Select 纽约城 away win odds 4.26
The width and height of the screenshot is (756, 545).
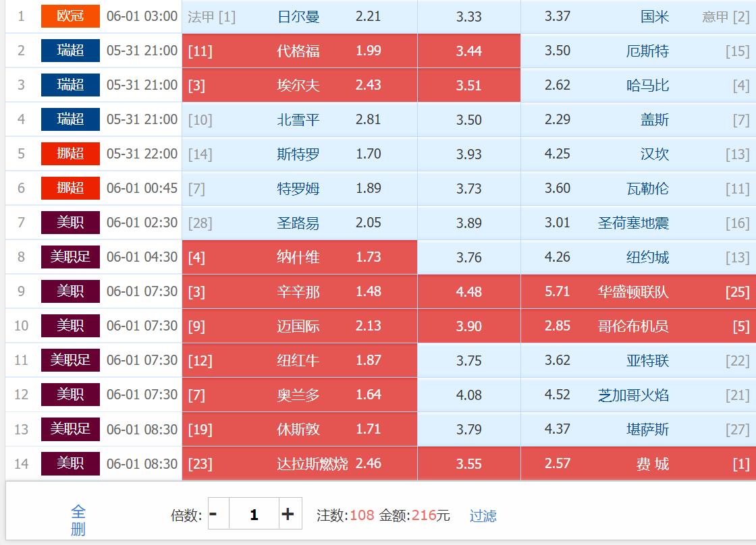point(639,257)
